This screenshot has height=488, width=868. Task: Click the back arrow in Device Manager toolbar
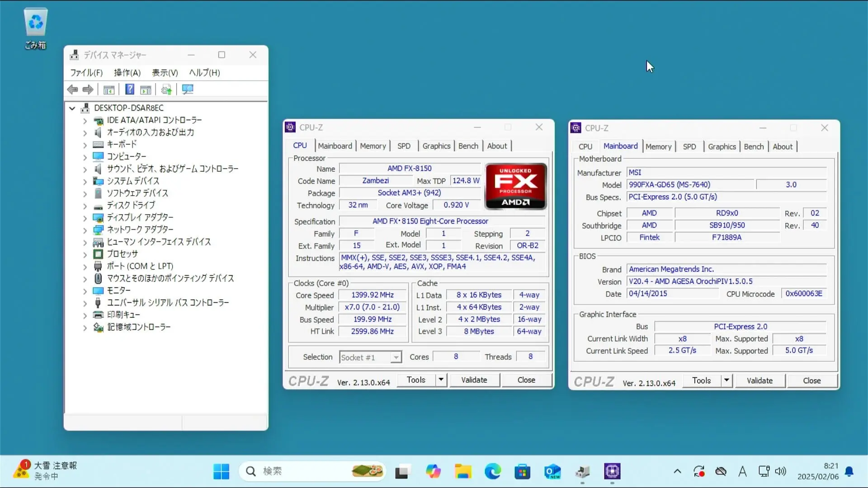click(72, 89)
